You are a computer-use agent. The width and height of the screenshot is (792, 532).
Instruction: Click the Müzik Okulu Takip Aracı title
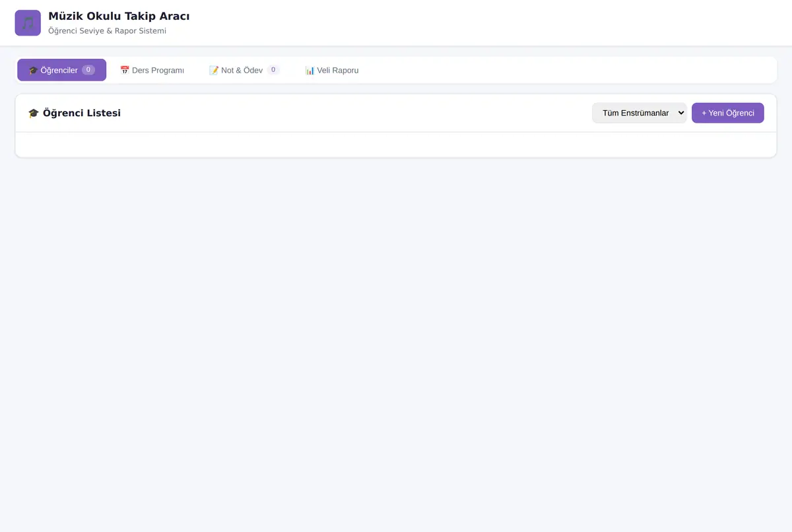(x=119, y=16)
